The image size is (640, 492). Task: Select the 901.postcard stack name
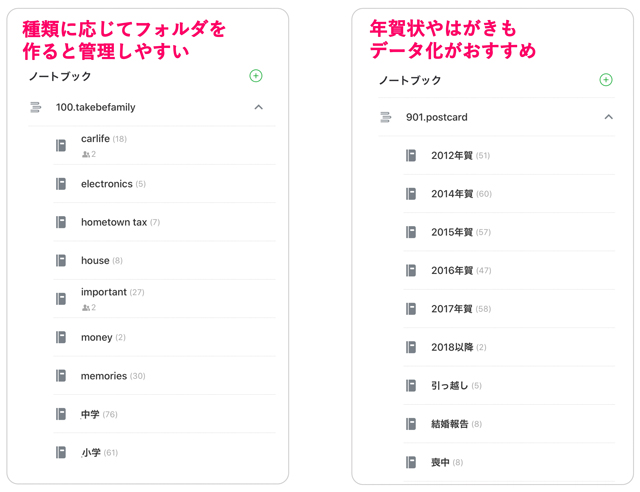(436, 117)
